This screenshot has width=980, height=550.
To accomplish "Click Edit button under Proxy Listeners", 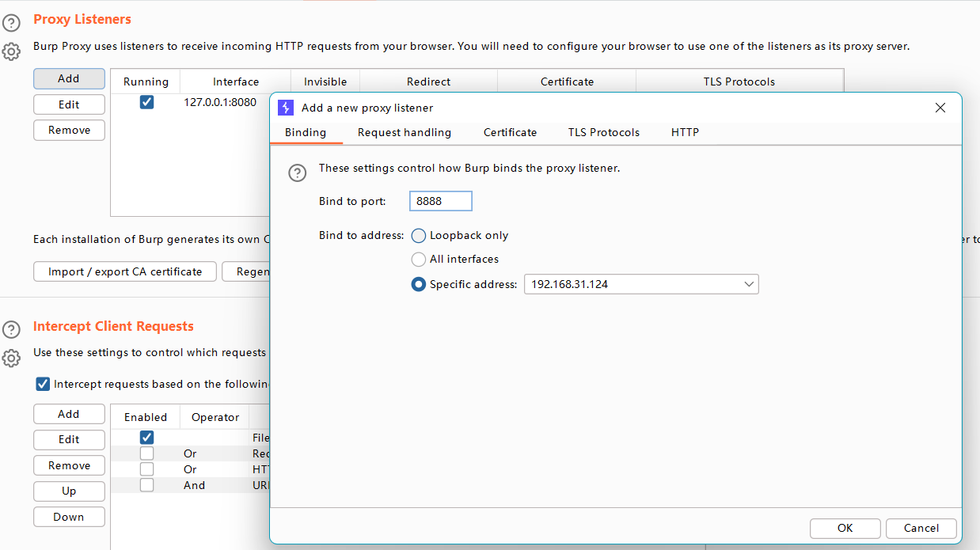I will pyautogui.click(x=69, y=104).
